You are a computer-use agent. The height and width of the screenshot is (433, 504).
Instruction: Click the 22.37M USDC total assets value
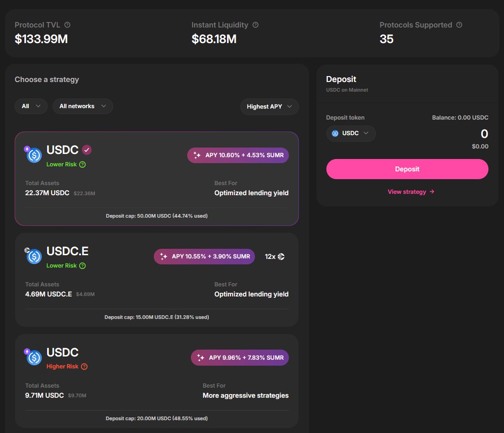pyautogui.click(x=47, y=193)
